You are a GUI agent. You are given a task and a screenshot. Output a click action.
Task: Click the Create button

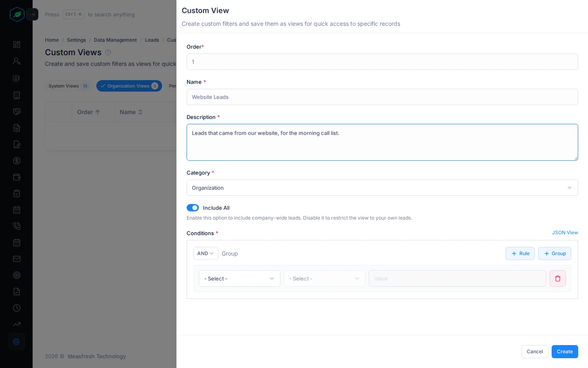(x=565, y=352)
